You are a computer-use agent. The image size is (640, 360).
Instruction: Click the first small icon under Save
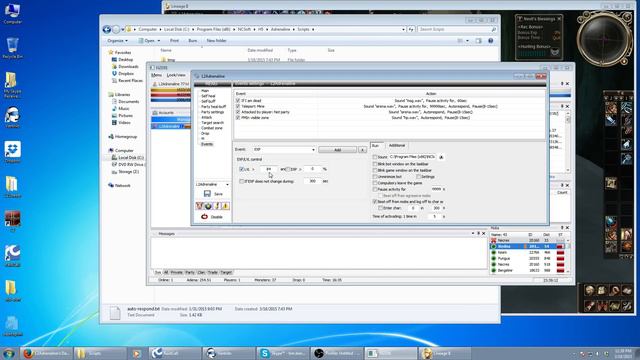pyautogui.click(x=200, y=206)
